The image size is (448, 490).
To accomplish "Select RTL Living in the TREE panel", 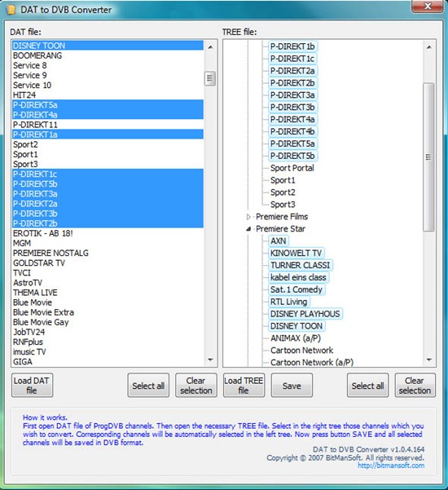I will click(x=289, y=302).
